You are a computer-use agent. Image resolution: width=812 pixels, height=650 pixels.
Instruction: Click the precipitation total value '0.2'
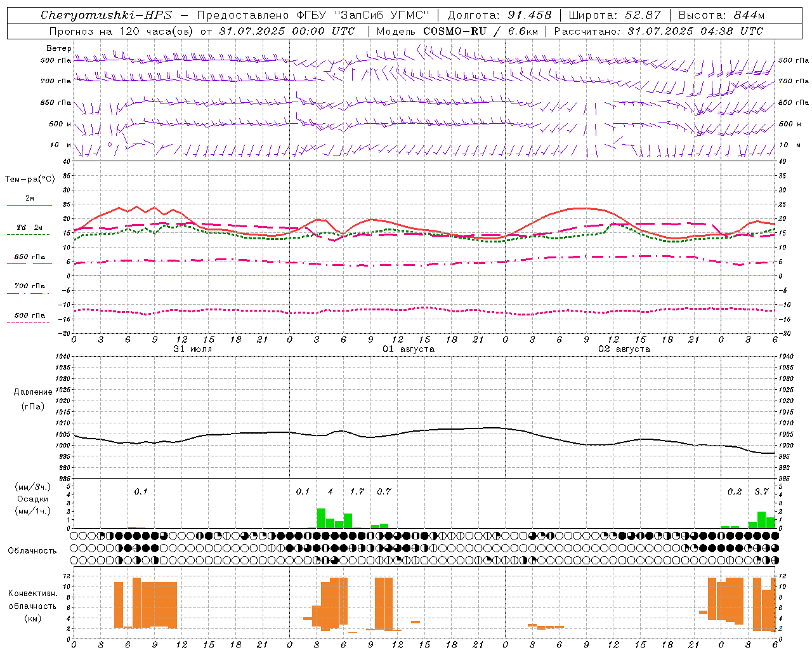pos(735,491)
